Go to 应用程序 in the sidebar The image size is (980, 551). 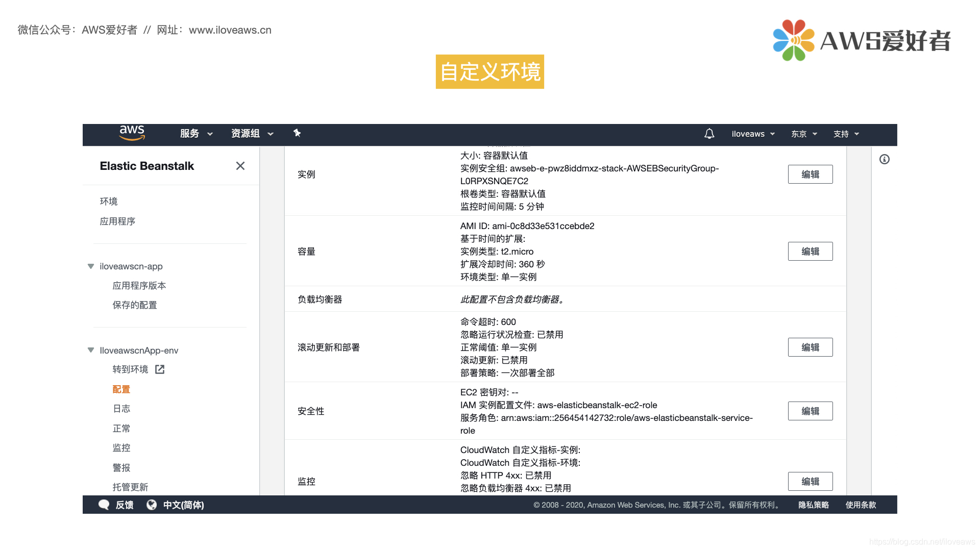coord(117,221)
